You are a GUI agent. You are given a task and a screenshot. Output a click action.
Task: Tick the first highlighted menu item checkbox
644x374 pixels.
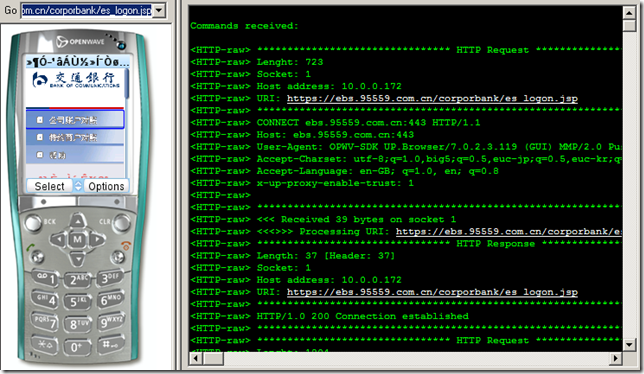tap(40, 120)
